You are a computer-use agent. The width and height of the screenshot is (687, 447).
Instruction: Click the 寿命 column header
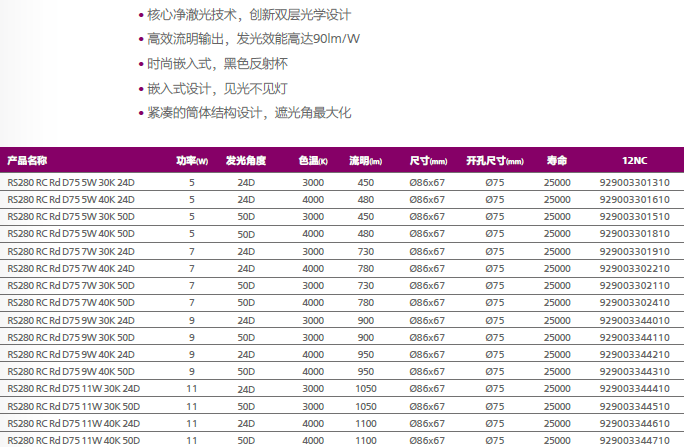[x=557, y=160]
